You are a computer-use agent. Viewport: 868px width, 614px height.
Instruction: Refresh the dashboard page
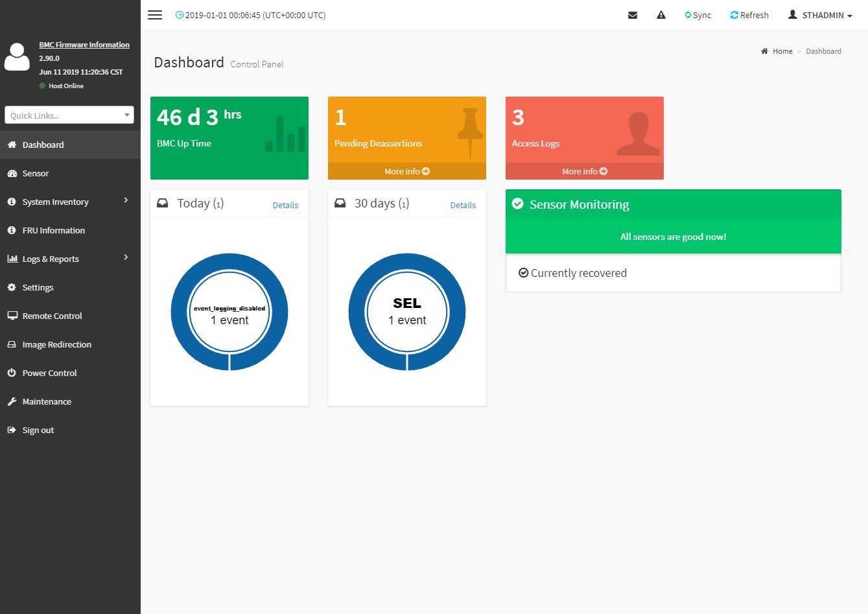pos(749,15)
